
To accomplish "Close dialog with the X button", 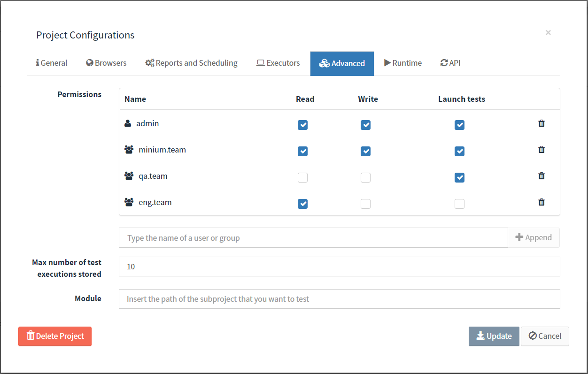I will point(548,32).
